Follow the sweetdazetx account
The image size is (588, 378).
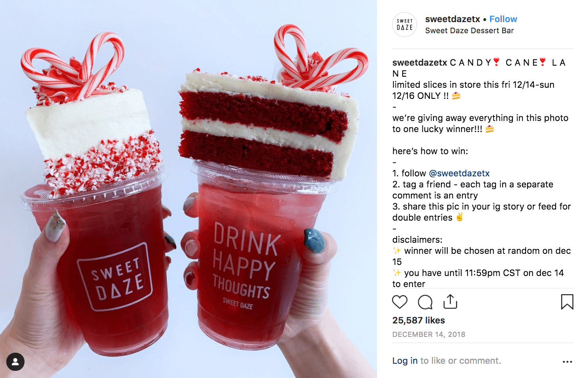503,19
